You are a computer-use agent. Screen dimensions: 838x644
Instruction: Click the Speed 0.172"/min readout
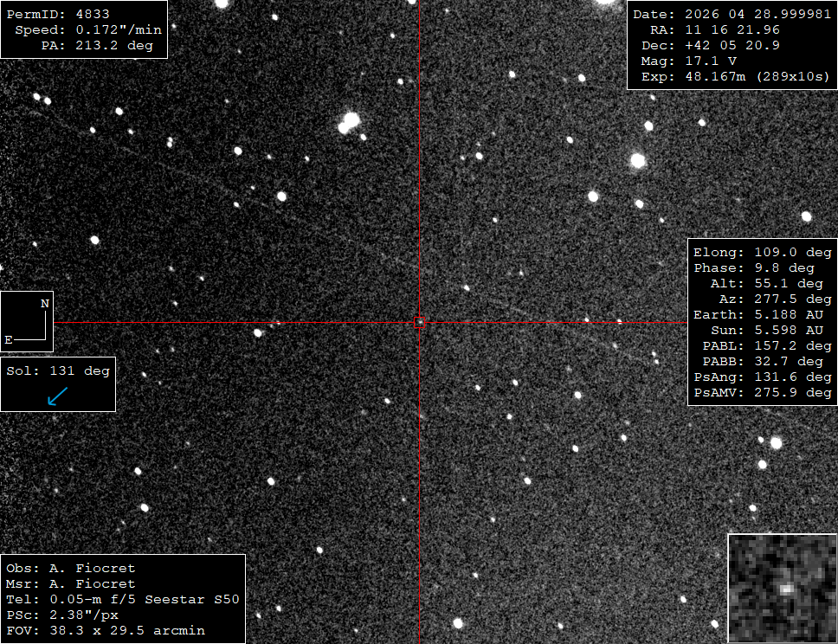88,29
